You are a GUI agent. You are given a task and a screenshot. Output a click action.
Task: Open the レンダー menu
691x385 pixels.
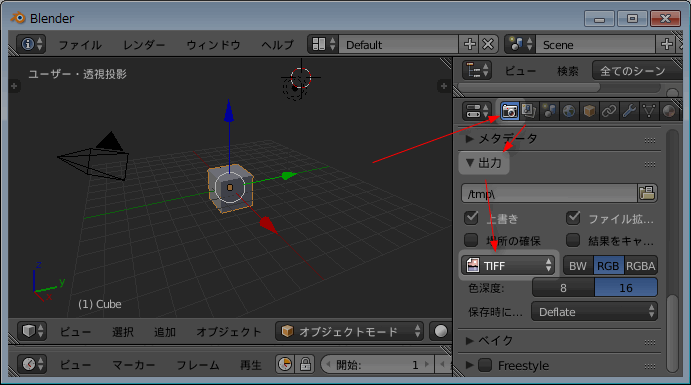click(144, 45)
